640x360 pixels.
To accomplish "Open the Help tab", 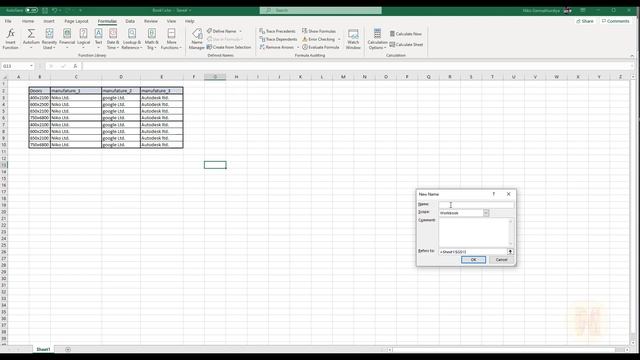I will click(x=190, y=21).
